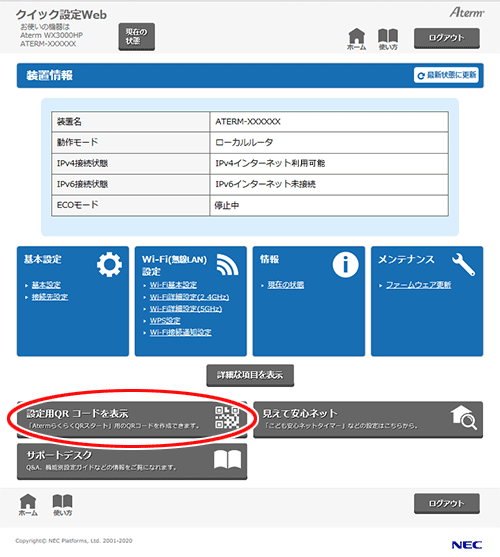
Task: Click the Wi-Fi signal icon
Action: click(x=228, y=264)
